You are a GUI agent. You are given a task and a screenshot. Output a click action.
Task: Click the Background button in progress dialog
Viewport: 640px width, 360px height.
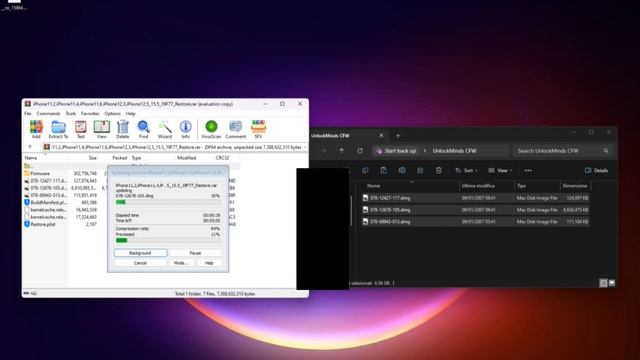click(x=140, y=253)
